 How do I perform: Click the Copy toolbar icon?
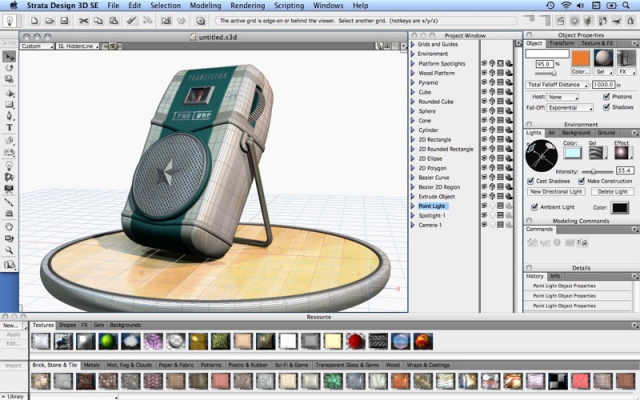[98, 20]
